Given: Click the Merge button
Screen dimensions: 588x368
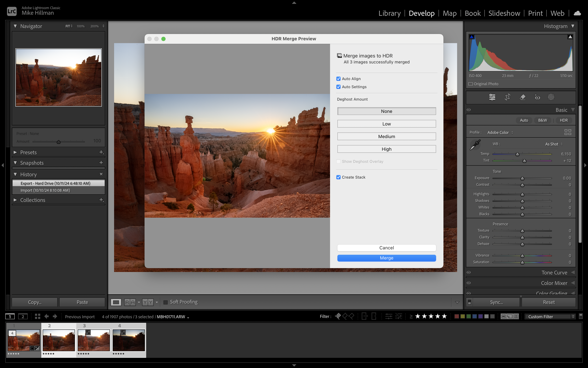Looking at the screenshot, I should [386, 258].
